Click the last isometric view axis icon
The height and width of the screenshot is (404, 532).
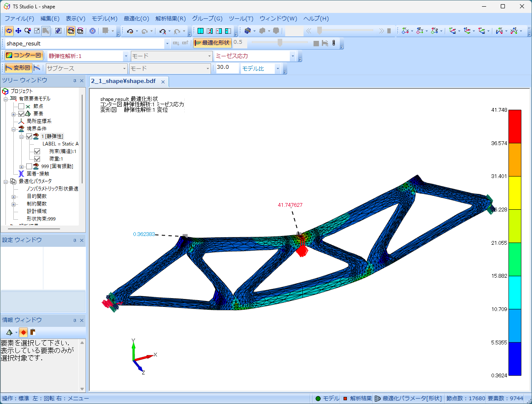(x=514, y=31)
